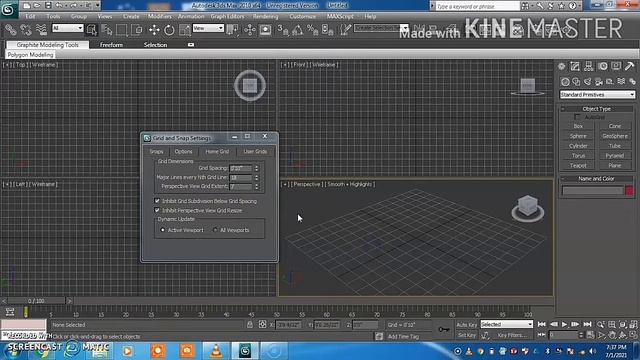
Task: Switch to the Options tab
Action: tap(183, 151)
